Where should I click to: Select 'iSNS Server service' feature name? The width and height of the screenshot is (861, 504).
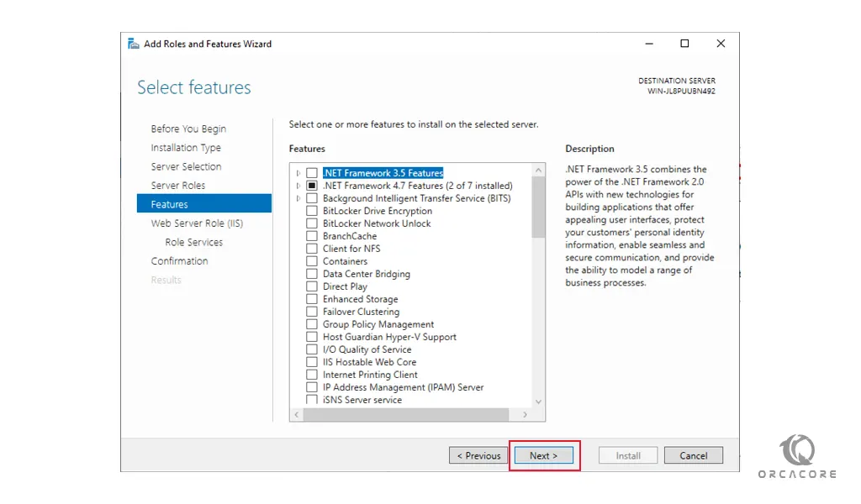pyautogui.click(x=362, y=400)
